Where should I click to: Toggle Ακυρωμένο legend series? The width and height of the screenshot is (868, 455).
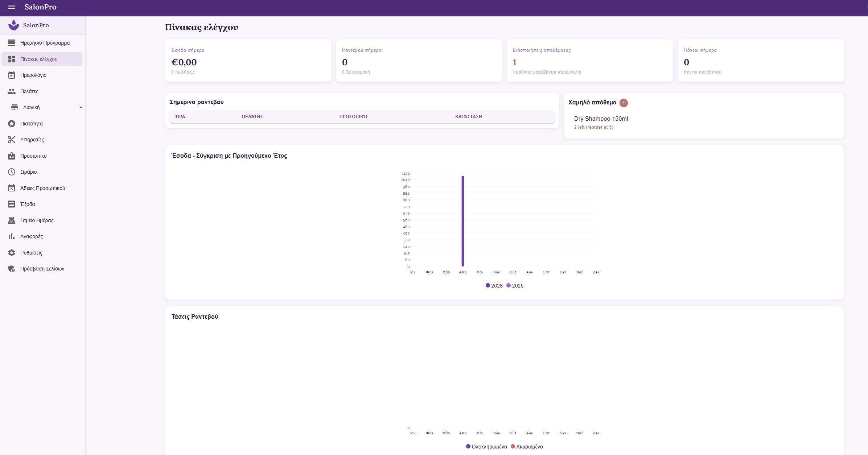527,447
